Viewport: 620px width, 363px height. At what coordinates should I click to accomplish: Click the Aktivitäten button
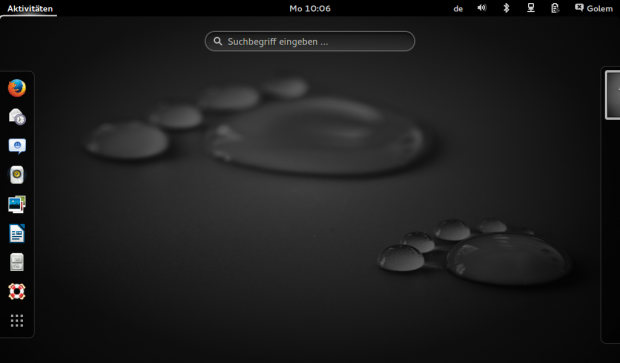pos(30,8)
